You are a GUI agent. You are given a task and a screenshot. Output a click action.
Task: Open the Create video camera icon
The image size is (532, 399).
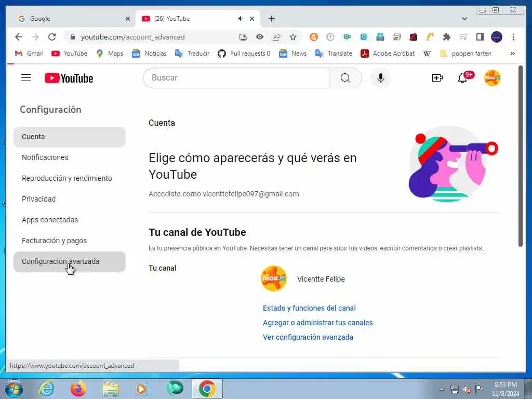point(437,78)
